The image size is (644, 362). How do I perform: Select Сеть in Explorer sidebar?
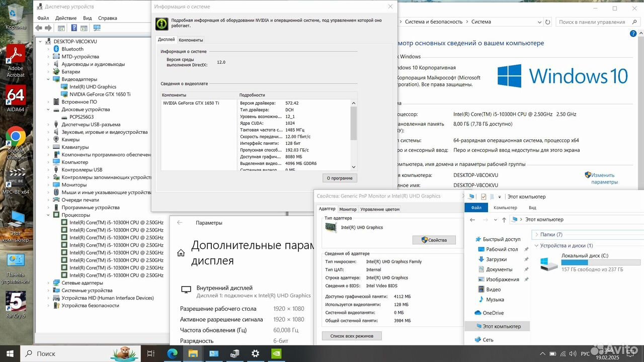pos(488,340)
